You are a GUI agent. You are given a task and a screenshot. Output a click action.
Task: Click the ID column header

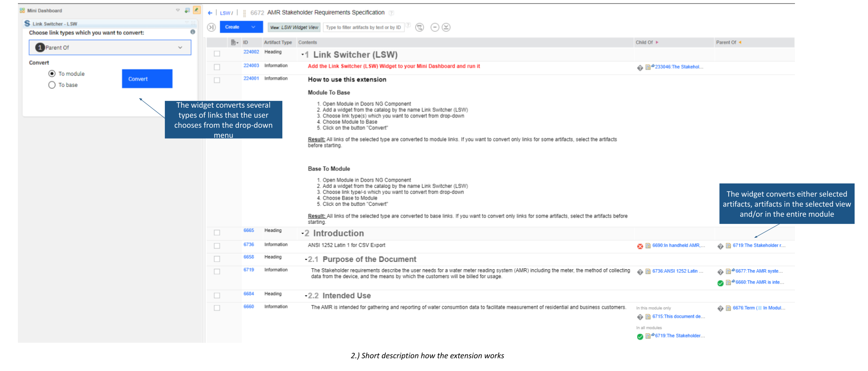[246, 43]
